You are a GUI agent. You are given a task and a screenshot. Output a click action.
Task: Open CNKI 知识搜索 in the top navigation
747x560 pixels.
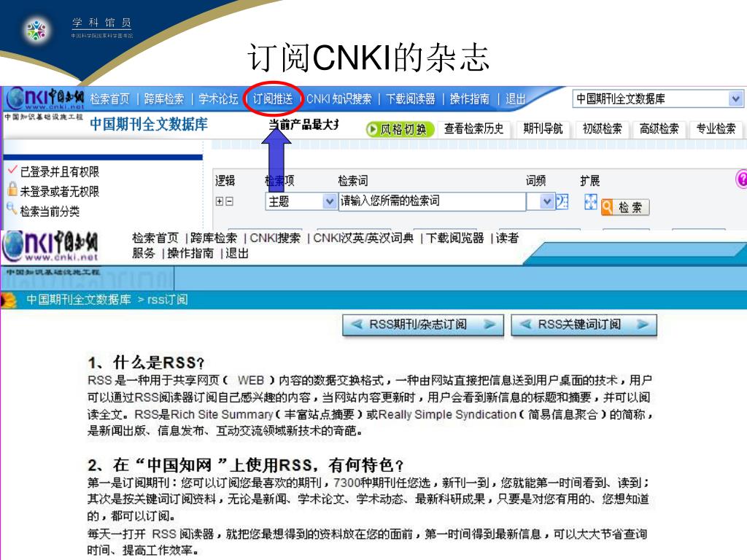coord(338,99)
